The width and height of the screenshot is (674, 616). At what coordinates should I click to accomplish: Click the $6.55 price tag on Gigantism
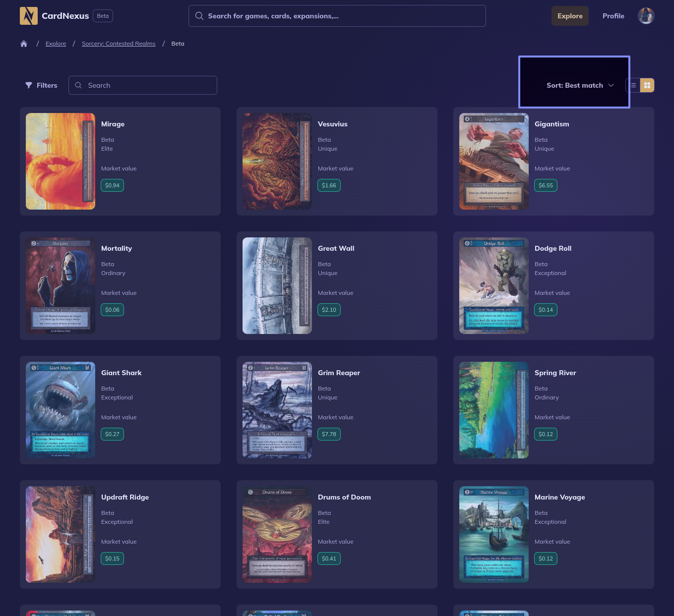click(546, 185)
